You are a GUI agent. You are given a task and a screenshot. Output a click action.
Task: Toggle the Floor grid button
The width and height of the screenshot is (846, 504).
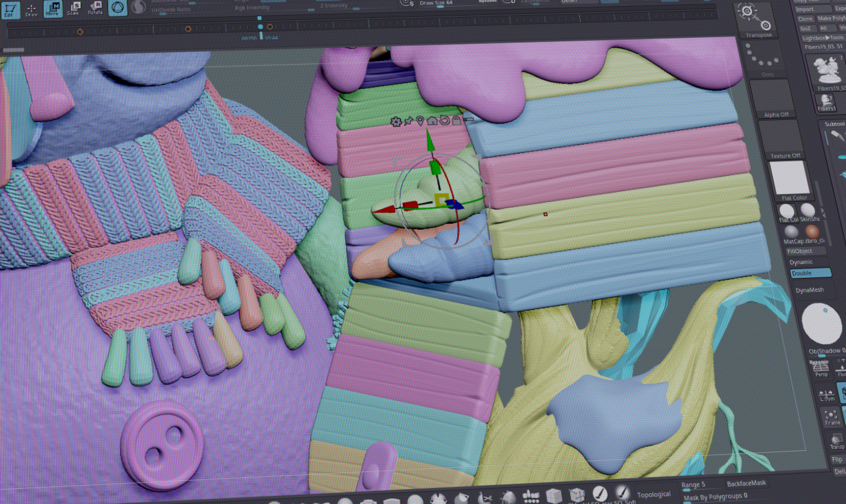841,369
